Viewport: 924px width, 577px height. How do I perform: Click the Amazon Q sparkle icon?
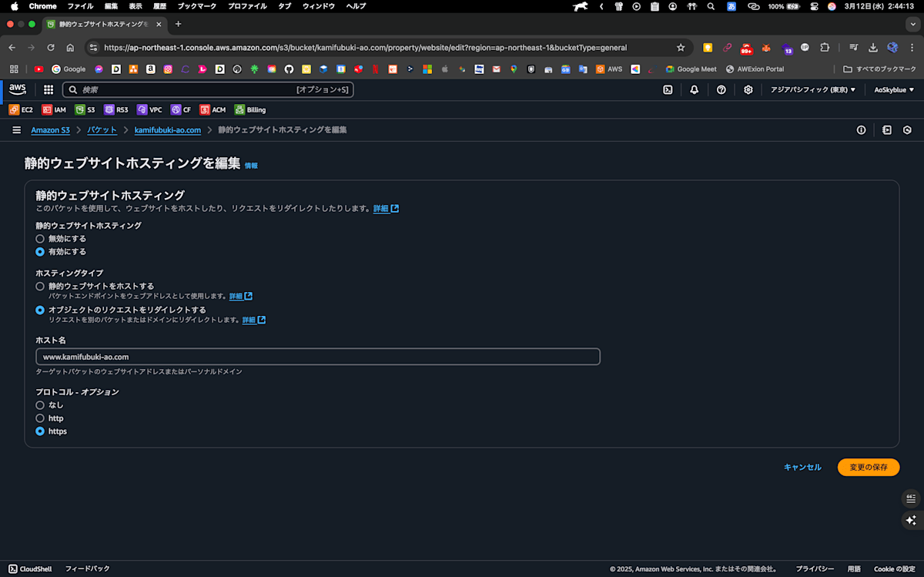click(911, 520)
